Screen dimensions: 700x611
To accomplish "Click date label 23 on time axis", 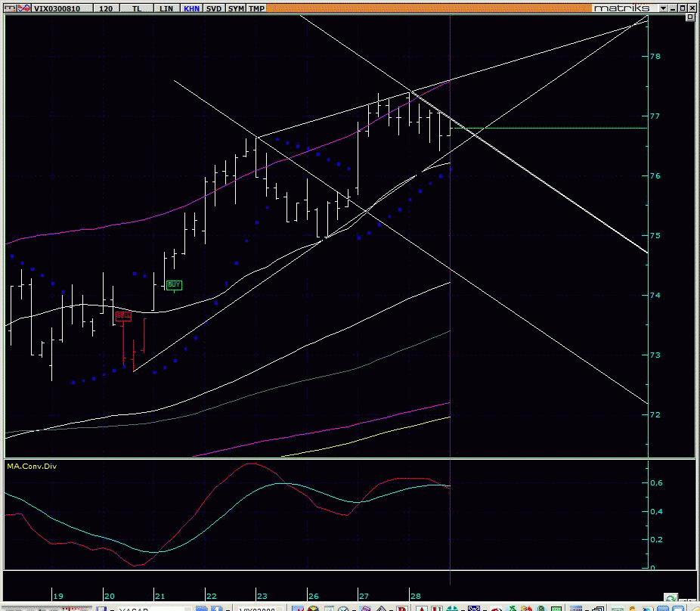I will coord(262,596).
